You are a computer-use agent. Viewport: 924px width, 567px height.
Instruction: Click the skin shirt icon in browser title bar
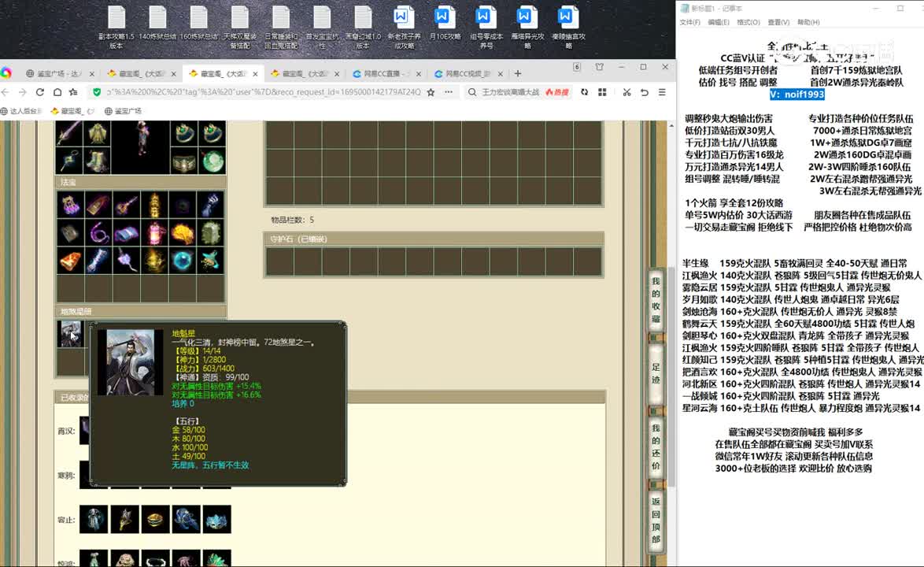pyautogui.click(x=599, y=67)
